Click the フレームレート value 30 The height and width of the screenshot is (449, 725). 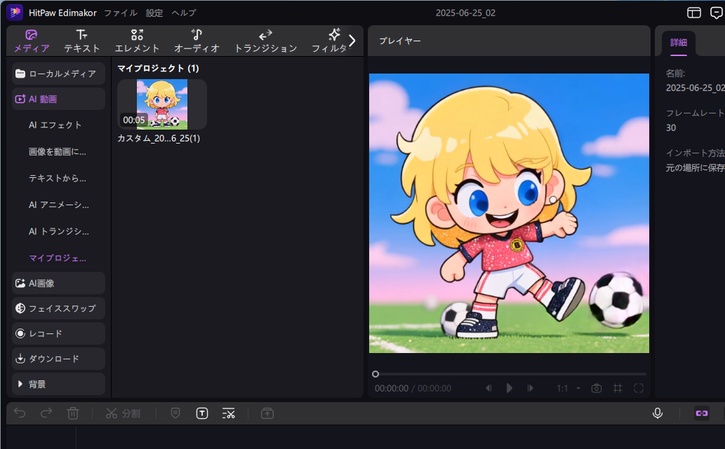tap(671, 128)
